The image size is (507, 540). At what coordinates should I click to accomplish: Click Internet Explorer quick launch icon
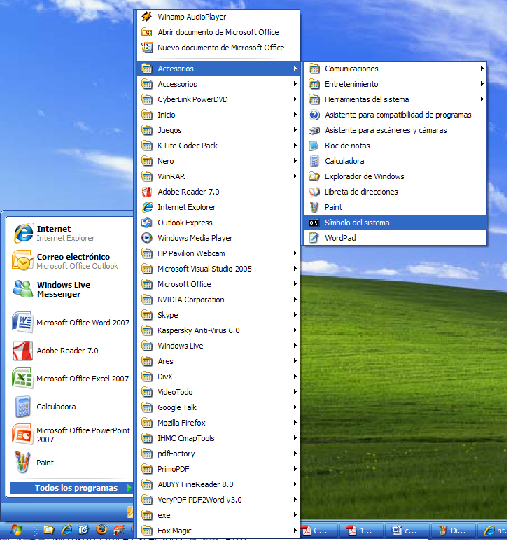pyautogui.click(x=67, y=529)
